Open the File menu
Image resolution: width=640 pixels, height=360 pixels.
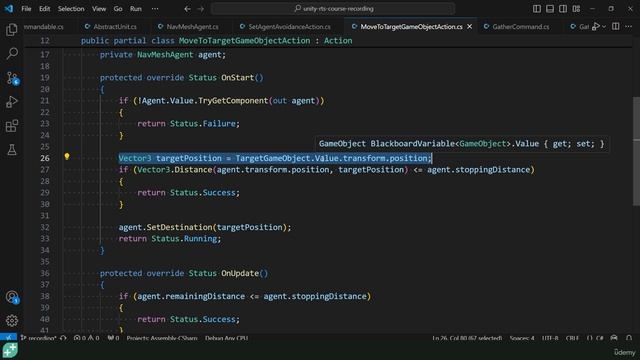26,9
